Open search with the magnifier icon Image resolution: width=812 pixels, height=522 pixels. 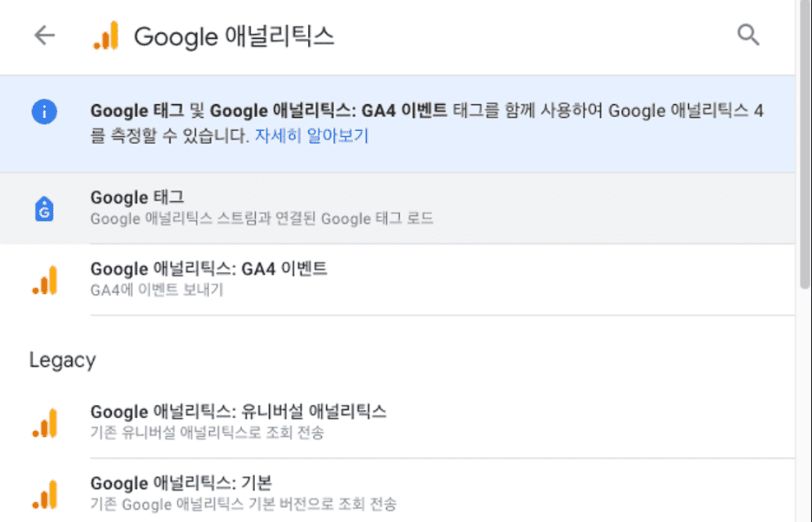click(x=748, y=36)
